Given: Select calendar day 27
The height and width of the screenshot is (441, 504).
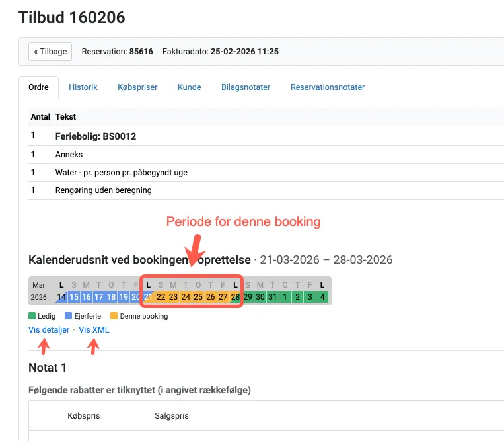Looking at the screenshot, I should click(223, 297).
